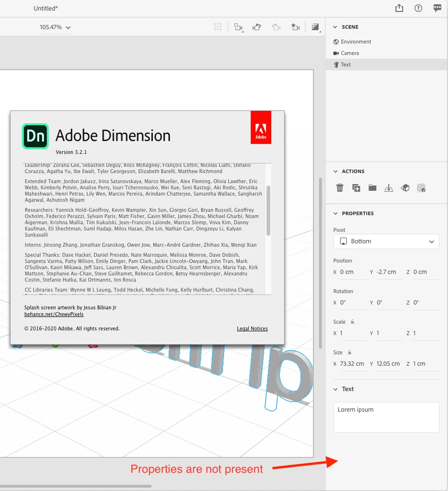448x491 pixels.
Task: Click the Lorem ipsum text box
Action: point(386,417)
